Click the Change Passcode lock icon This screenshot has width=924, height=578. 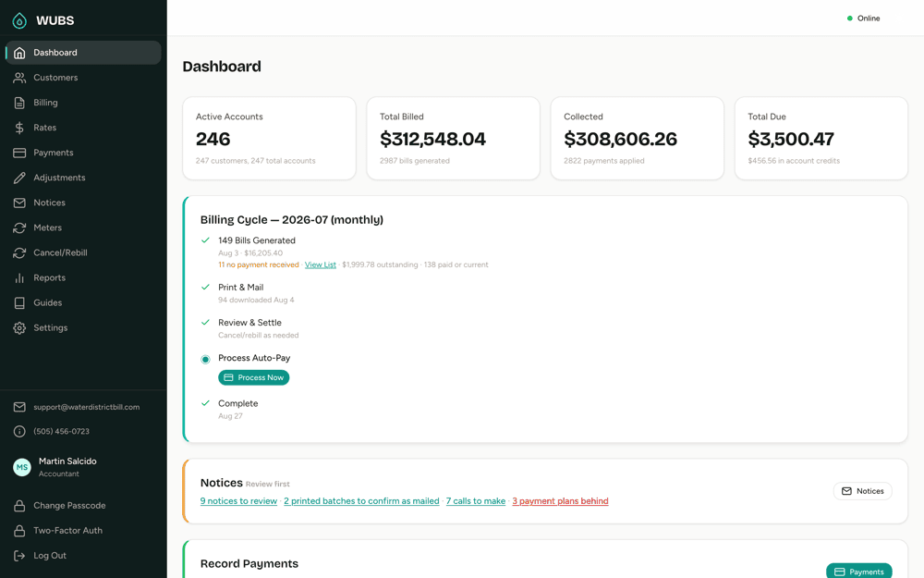tap(19, 506)
